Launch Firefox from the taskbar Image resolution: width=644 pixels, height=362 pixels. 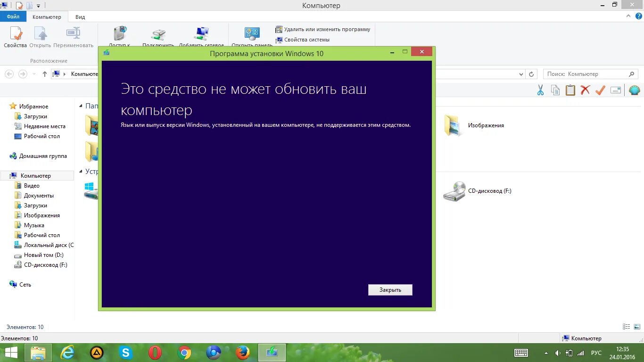click(243, 352)
